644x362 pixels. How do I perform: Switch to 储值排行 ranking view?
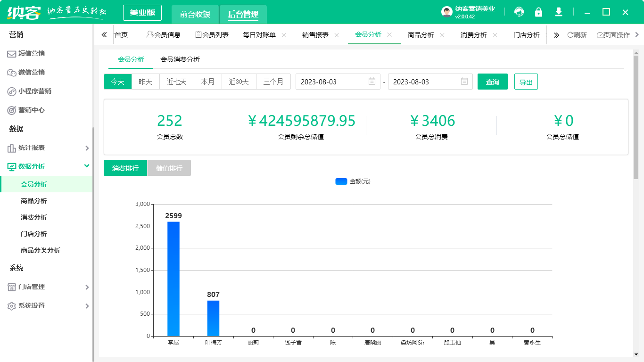tap(169, 167)
